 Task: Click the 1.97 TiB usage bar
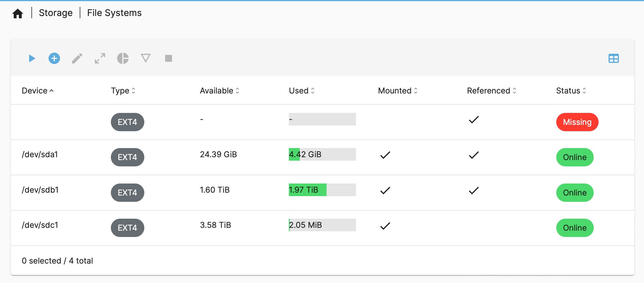pos(322,190)
